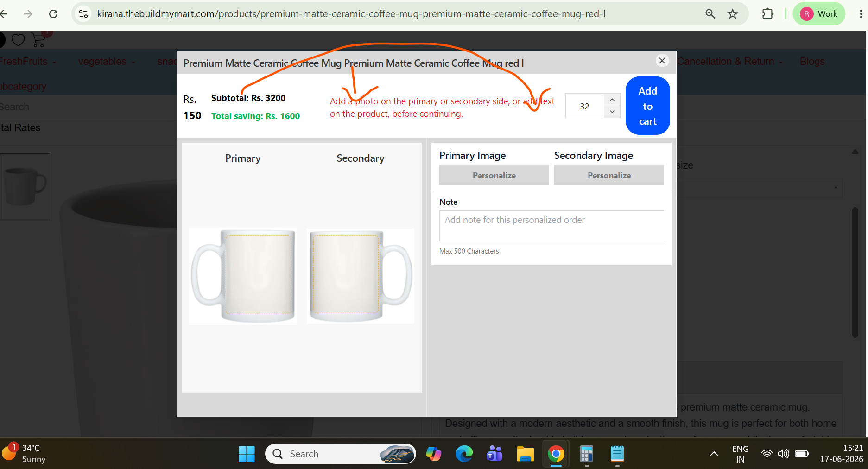Open Microsoft Edge from the taskbar

464,454
